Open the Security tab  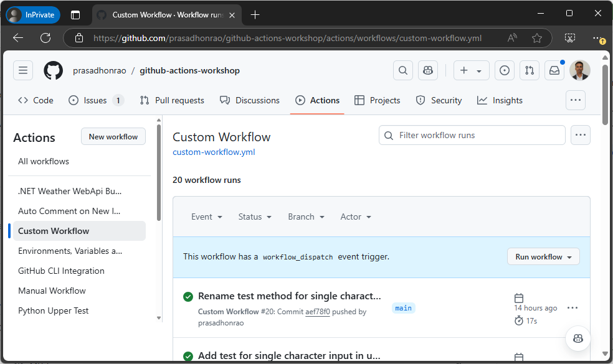439,100
